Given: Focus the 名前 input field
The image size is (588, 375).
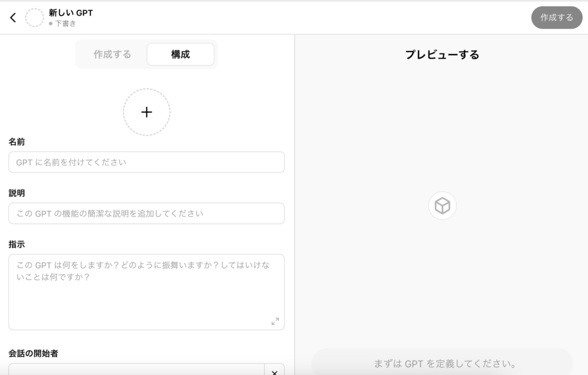Looking at the screenshot, I should pos(146,163).
